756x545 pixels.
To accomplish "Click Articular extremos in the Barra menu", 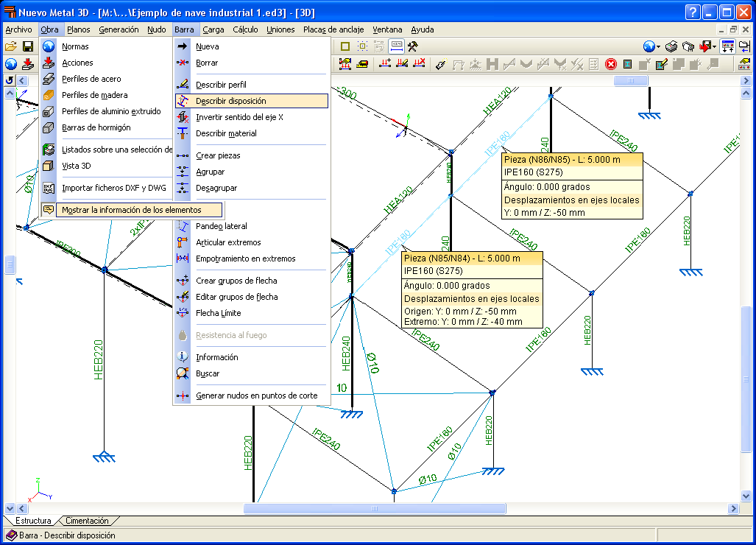I will 228,242.
